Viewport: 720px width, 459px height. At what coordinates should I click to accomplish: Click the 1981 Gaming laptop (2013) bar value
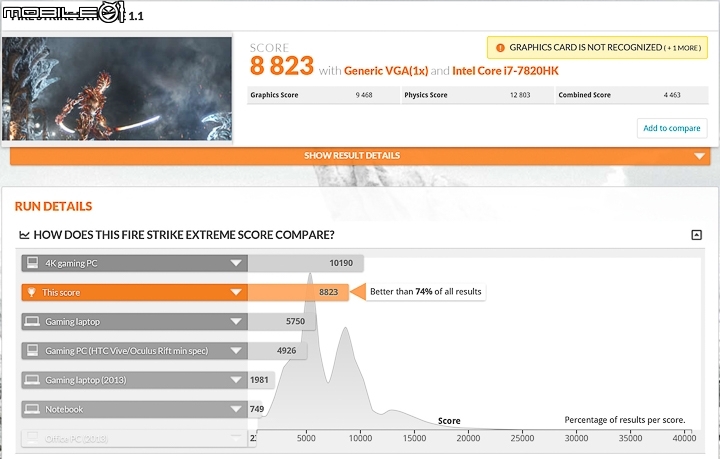click(x=259, y=380)
